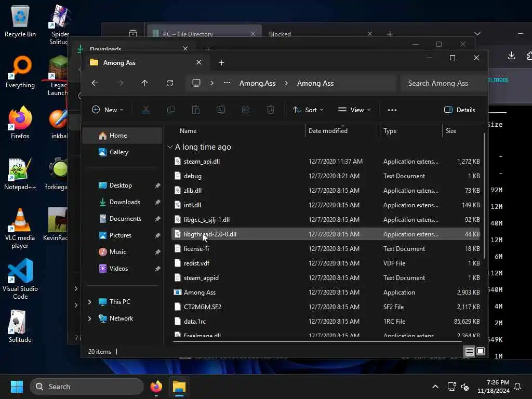The image size is (532, 399).
Task: Collapse the 'A long time ago' group
Action: click(x=170, y=147)
